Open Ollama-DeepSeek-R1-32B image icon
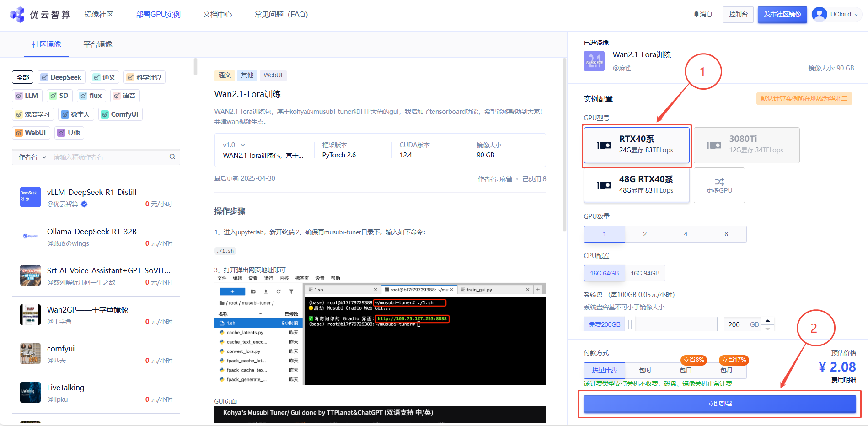868x426 pixels. tap(30, 236)
